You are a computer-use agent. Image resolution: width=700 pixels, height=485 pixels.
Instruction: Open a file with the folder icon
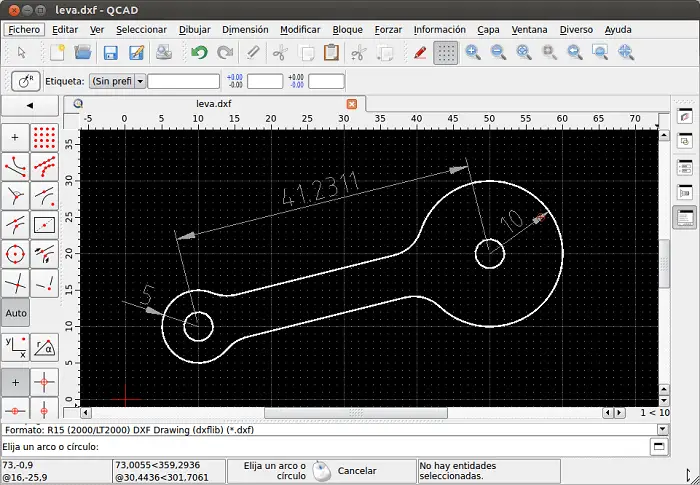coord(83,53)
